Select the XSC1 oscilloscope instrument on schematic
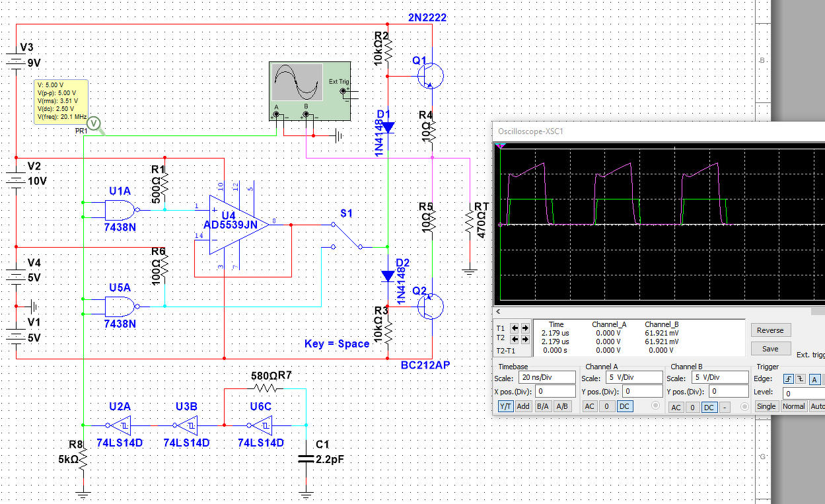Image resolution: width=825 pixels, height=504 pixels. 309,91
